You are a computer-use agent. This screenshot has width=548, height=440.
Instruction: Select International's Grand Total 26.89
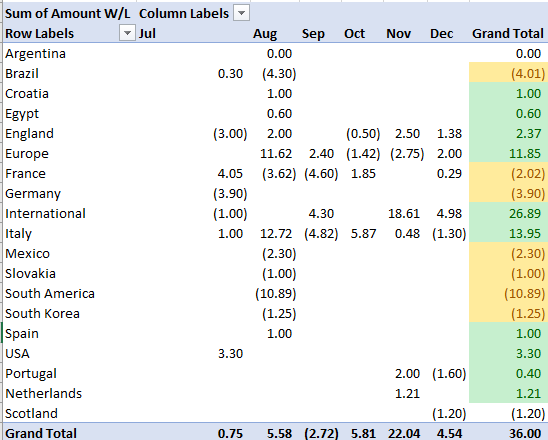click(x=525, y=213)
